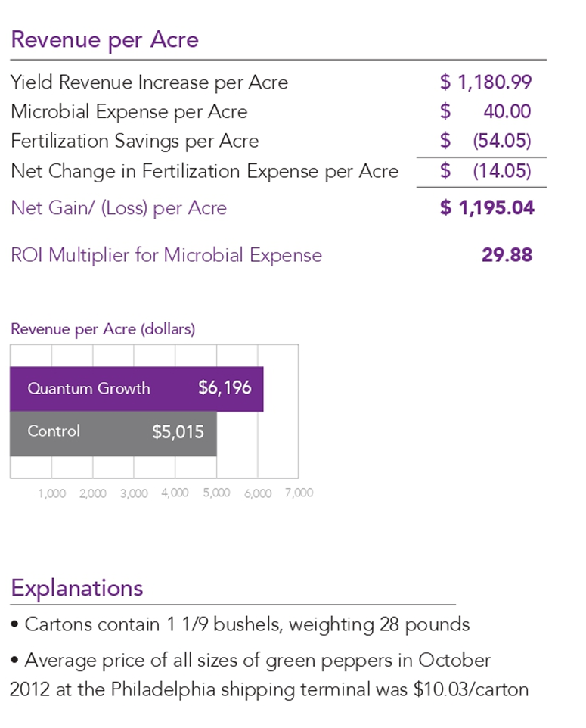
Task: Click the Microbial Expense per Acre label
Action: 129,112
